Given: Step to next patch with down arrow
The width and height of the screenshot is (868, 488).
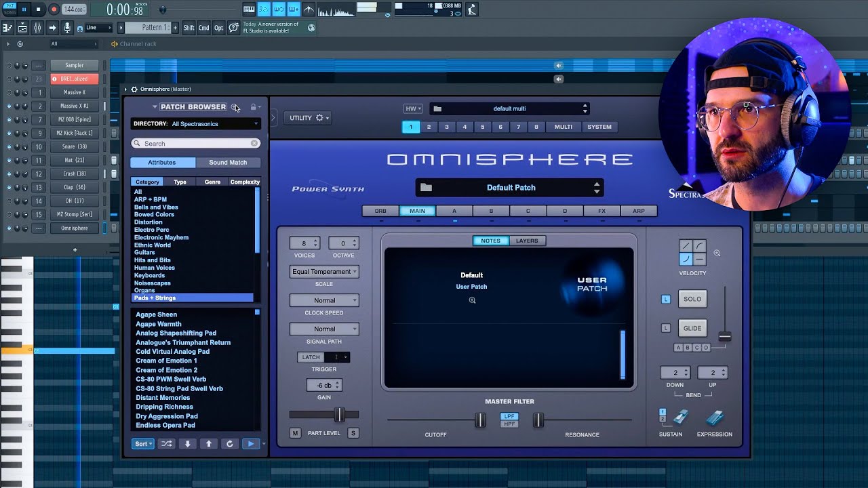Looking at the screenshot, I should [187, 444].
